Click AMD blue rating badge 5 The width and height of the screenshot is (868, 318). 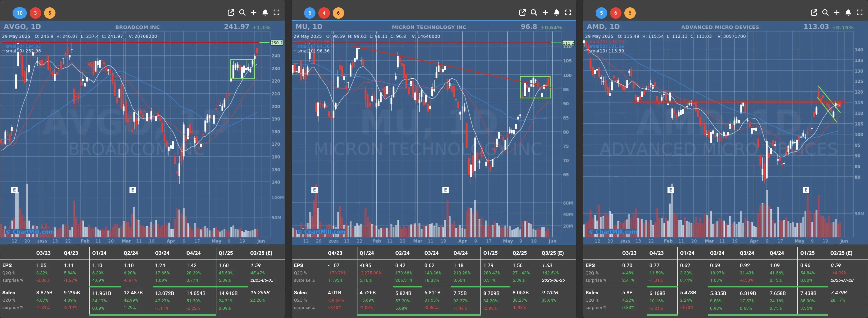601,13
